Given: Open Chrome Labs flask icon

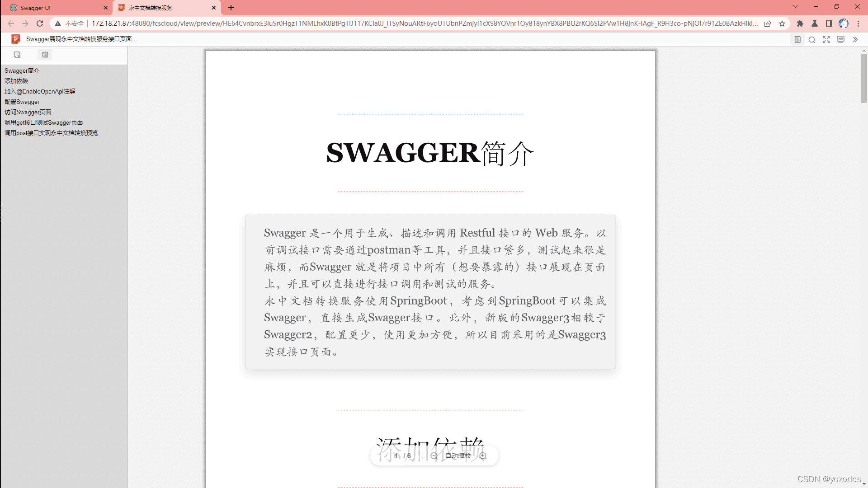Looking at the screenshot, I should point(815,23).
